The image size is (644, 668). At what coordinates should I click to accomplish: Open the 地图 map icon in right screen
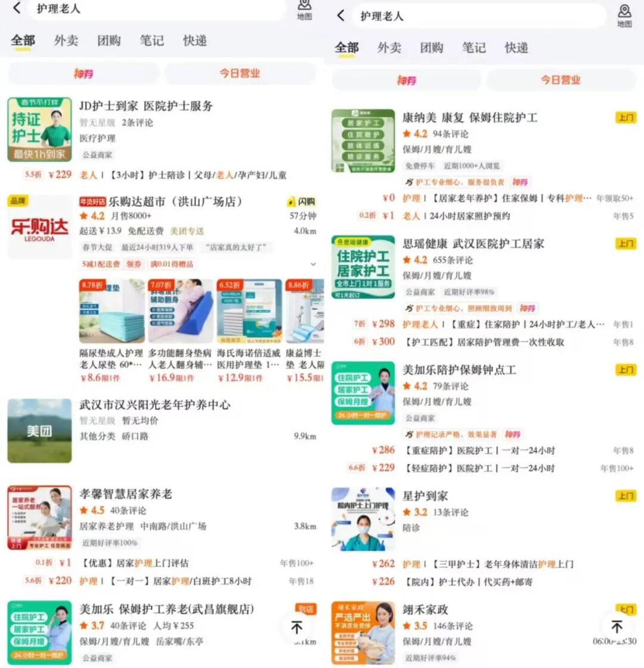pos(625,16)
